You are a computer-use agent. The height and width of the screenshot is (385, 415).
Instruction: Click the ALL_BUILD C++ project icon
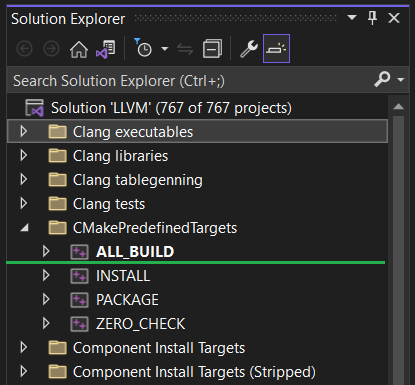tap(79, 252)
